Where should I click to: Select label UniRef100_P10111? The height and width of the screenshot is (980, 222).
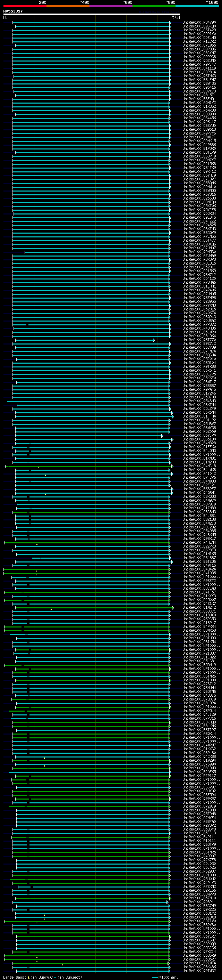click(x=199, y=841)
